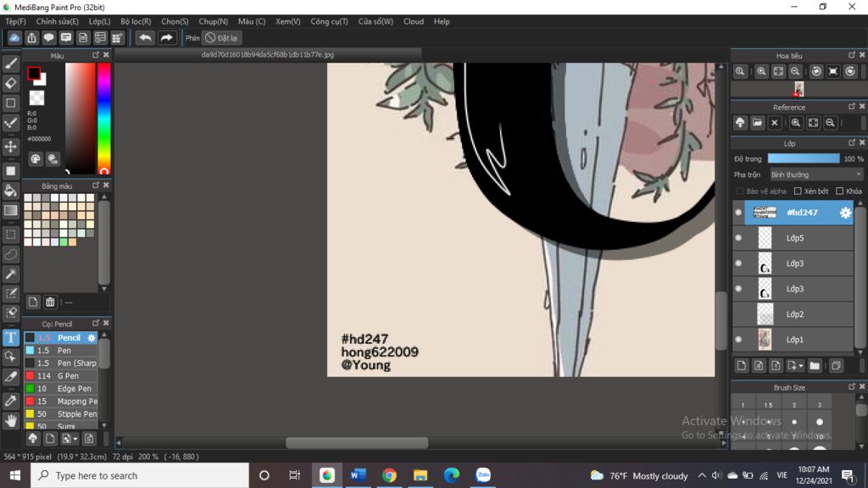Screen dimensions: 868x488
Task: Click the Undo arrow in toolbar
Action: [145, 38]
